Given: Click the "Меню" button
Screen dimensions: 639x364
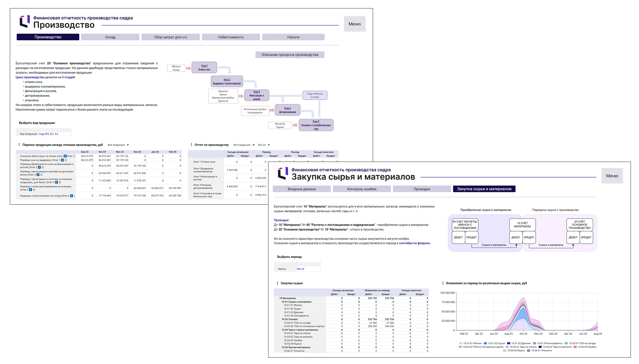Looking at the screenshot, I should [355, 24].
